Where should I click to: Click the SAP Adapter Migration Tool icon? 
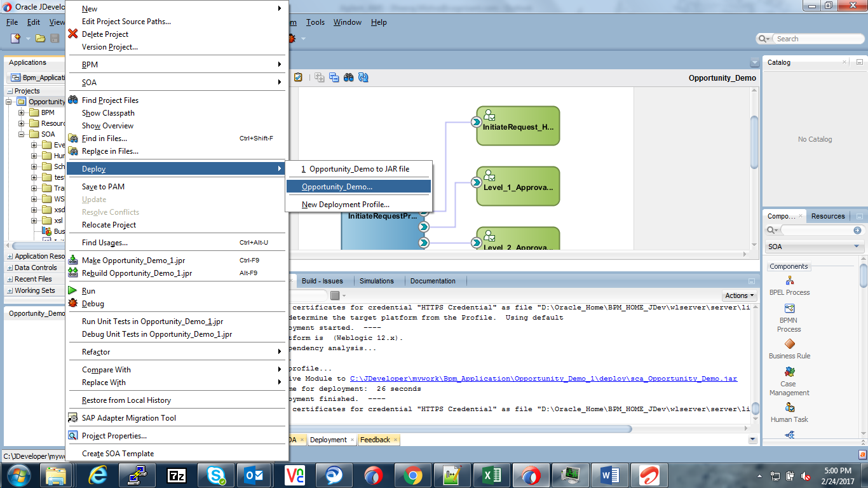click(x=72, y=417)
